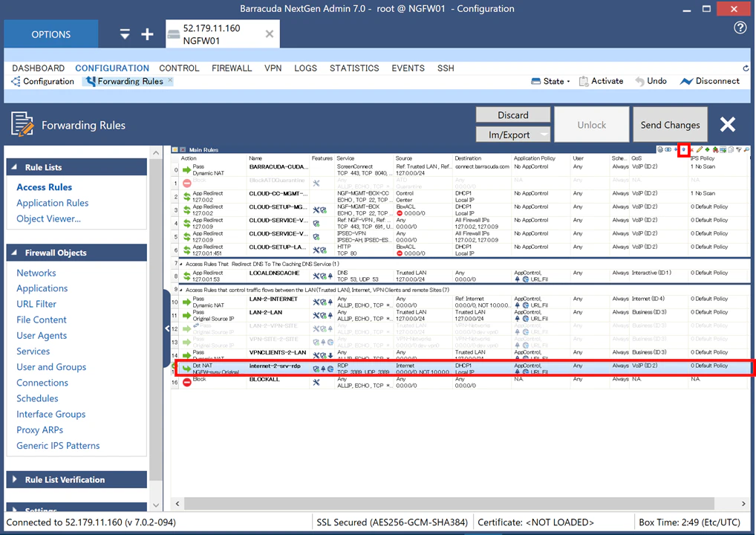Click the funnel filter icon
Screen dimensions: 756x535
tap(739, 149)
